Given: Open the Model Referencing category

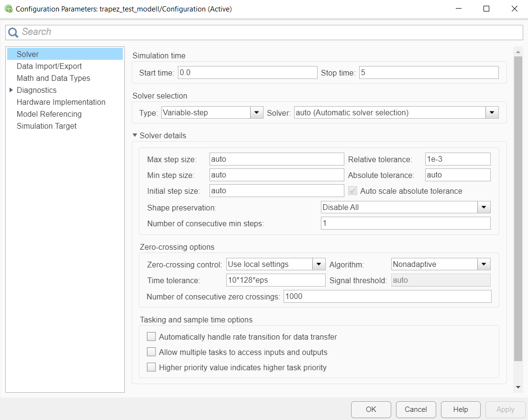Looking at the screenshot, I should point(49,114).
